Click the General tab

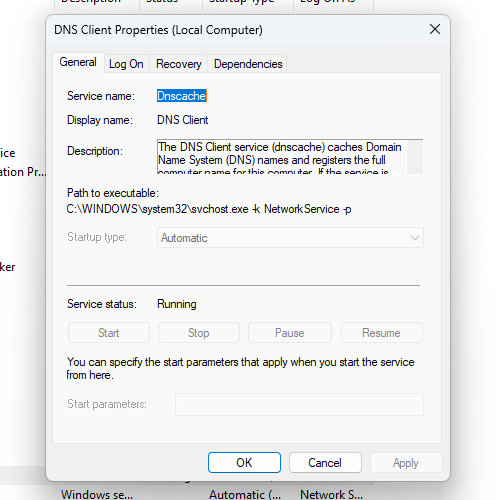click(x=78, y=62)
